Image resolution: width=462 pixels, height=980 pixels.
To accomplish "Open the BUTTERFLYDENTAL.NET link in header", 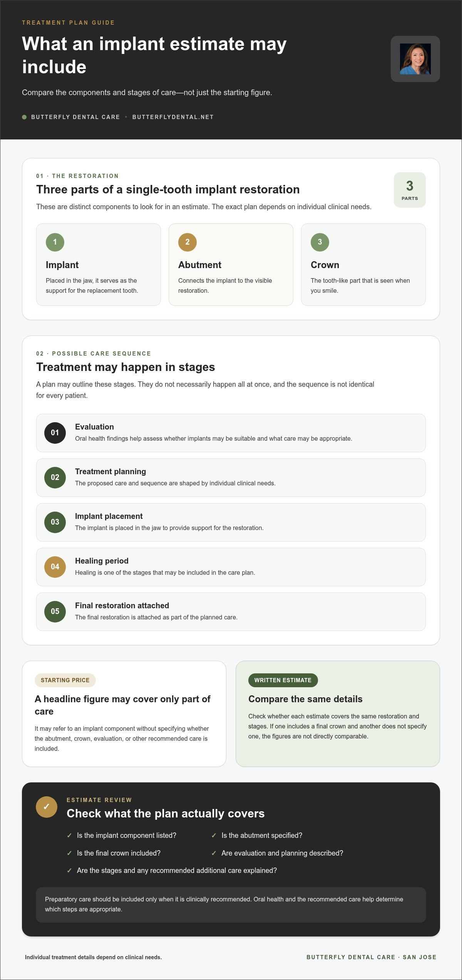I will pos(173,117).
